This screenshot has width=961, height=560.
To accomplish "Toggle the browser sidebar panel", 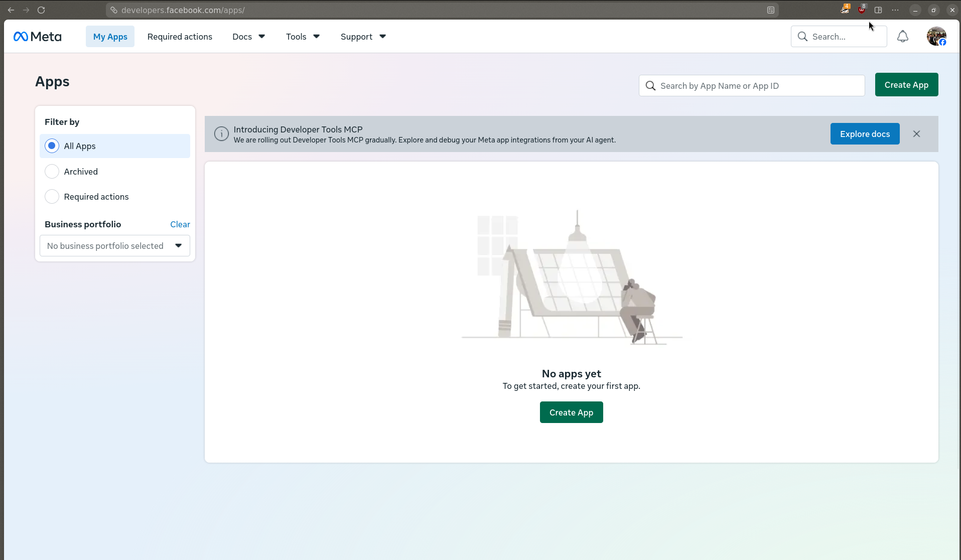I will [878, 10].
